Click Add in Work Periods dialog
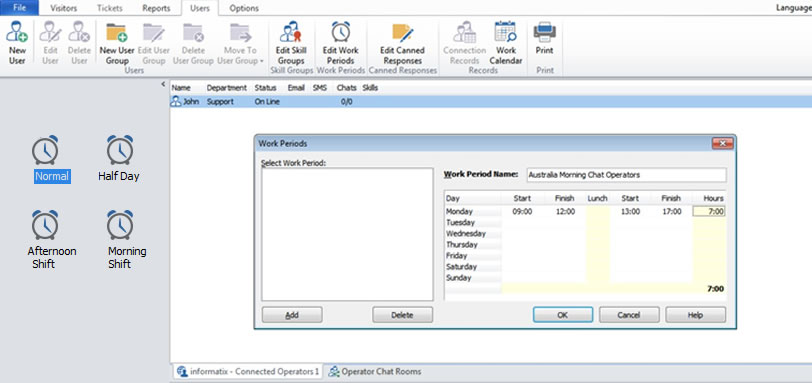The height and width of the screenshot is (383, 812). tap(292, 315)
